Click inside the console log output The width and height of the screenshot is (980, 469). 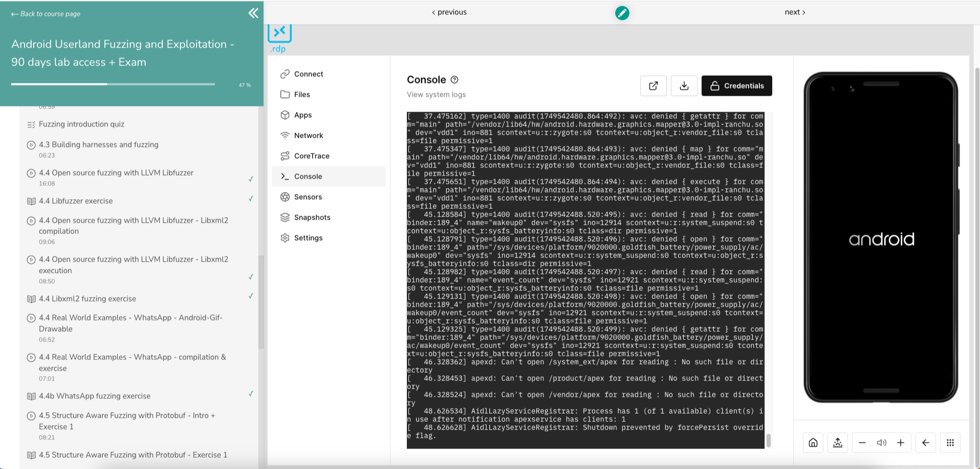click(x=585, y=280)
